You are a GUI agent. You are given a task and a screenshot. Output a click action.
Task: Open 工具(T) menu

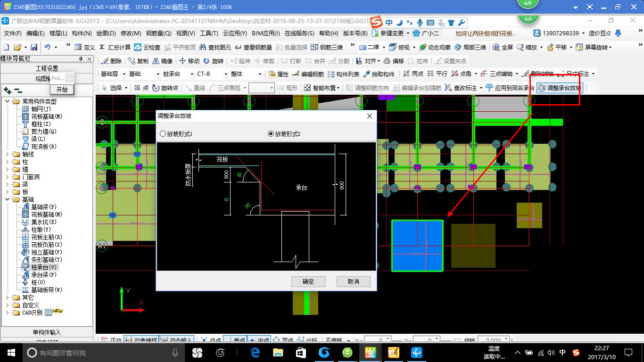(x=209, y=33)
